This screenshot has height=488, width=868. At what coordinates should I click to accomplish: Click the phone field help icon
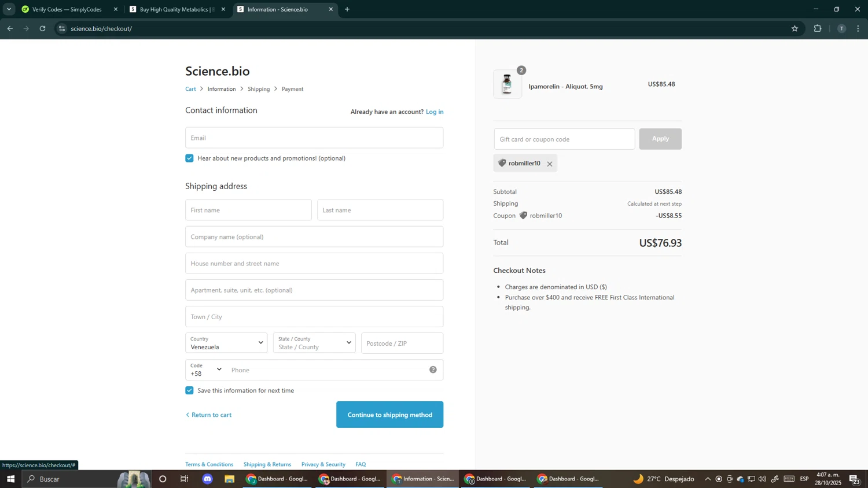[x=433, y=369]
